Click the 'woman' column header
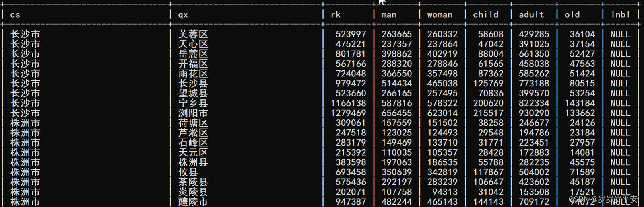 click(x=440, y=15)
